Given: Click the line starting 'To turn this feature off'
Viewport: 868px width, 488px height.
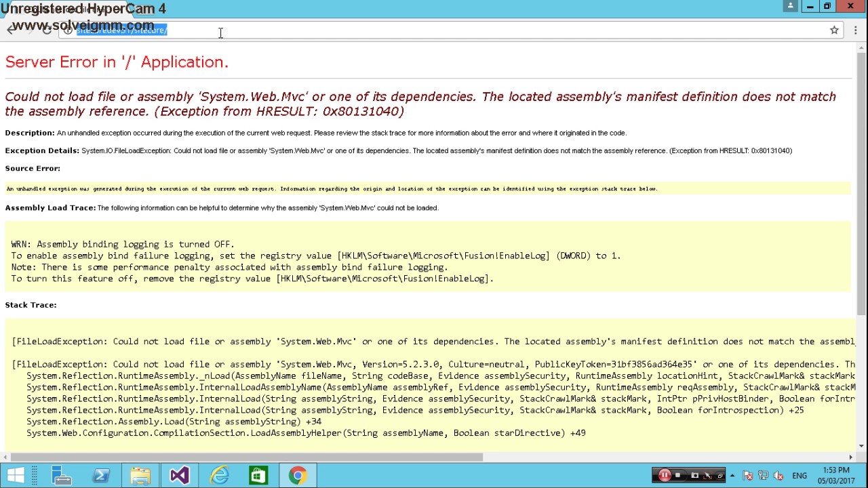Looking at the screenshot, I should (x=252, y=279).
